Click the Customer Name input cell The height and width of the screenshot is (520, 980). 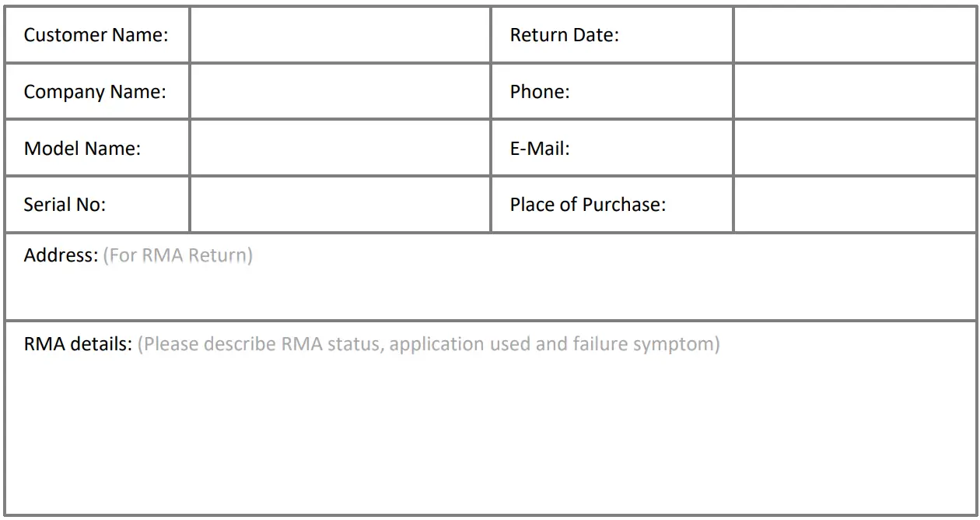pyautogui.click(x=340, y=35)
